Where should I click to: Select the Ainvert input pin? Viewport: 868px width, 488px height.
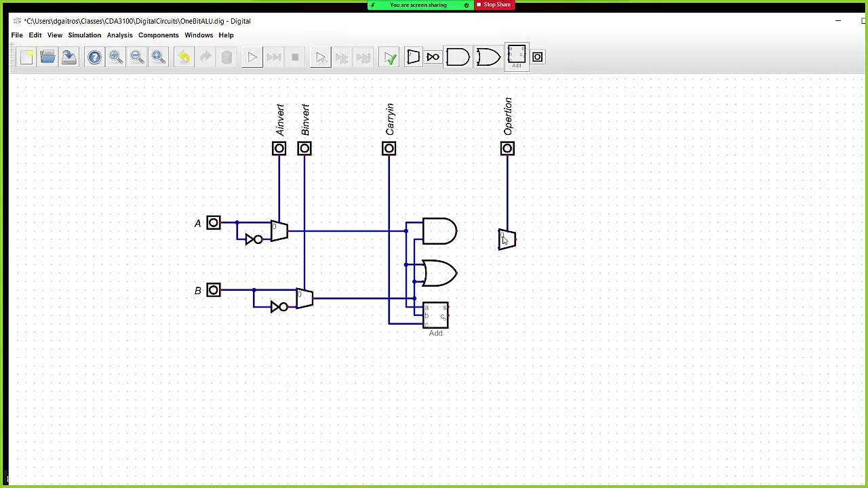279,148
